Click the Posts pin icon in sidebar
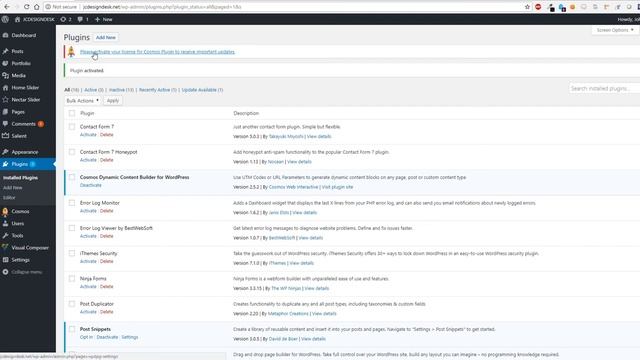 pyautogui.click(x=5, y=51)
